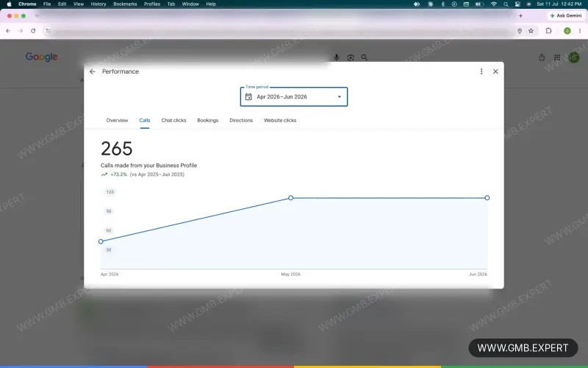Open the History menu
The image size is (588, 368).
pos(98,4)
